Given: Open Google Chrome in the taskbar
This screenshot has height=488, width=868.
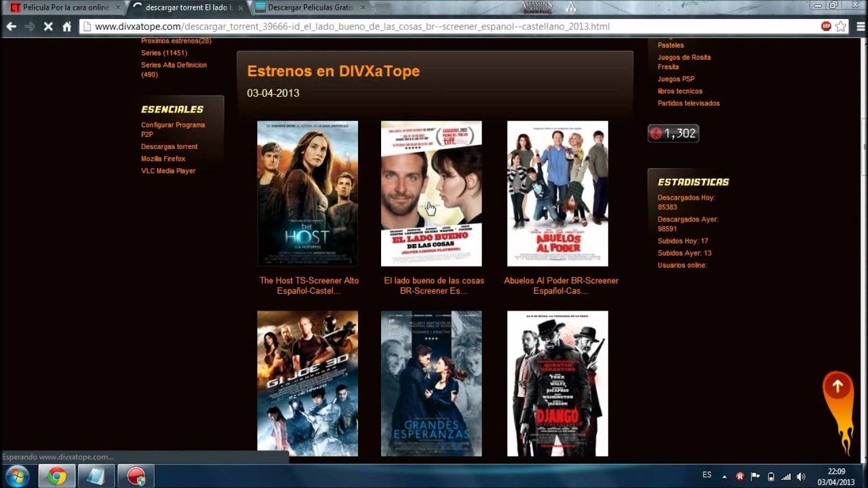Looking at the screenshot, I should (x=57, y=476).
